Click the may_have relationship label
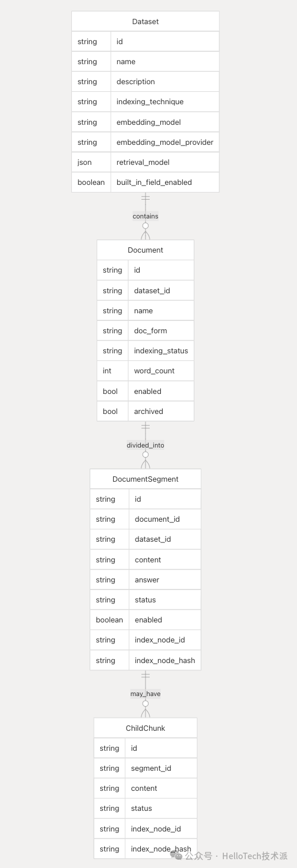The image size is (297, 868). pyautogui.click(x=146, y=694)
